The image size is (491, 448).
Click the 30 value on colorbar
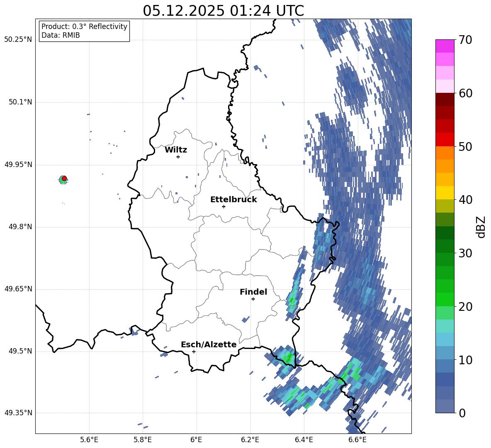[465, 253]
